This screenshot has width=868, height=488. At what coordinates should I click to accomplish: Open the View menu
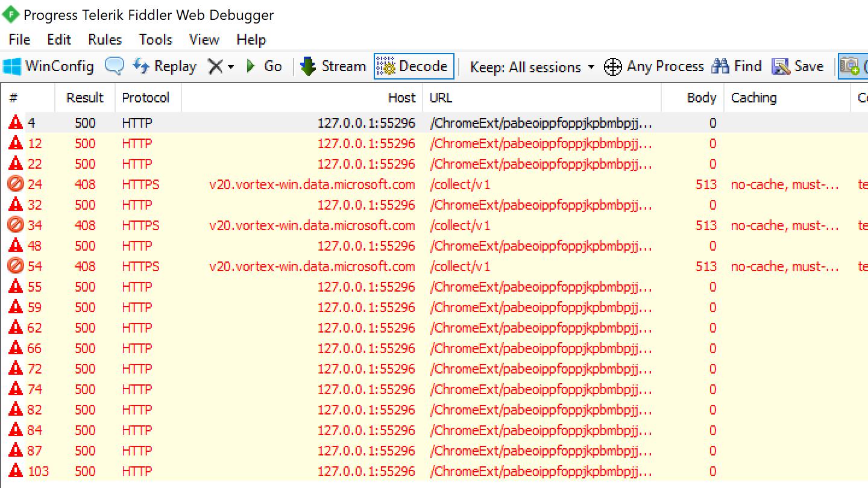point(204,40)
